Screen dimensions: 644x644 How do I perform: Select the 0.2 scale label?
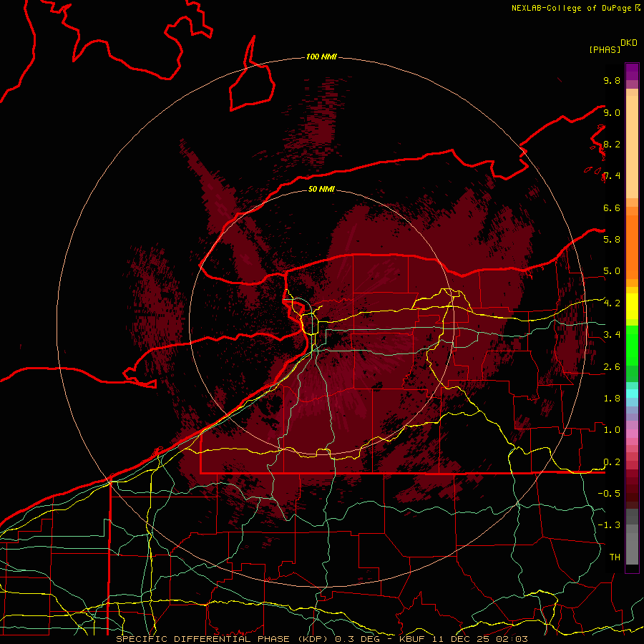[612, 462]
